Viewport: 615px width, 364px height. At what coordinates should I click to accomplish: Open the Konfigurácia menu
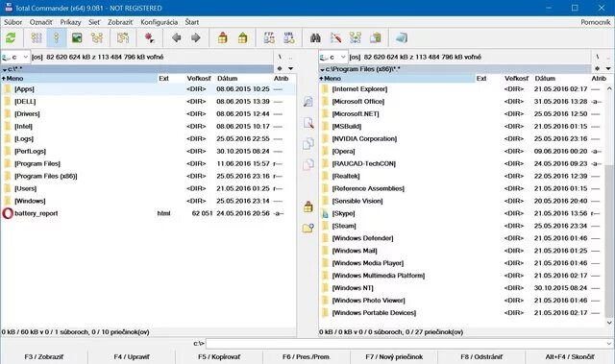(x=159, y=22)
